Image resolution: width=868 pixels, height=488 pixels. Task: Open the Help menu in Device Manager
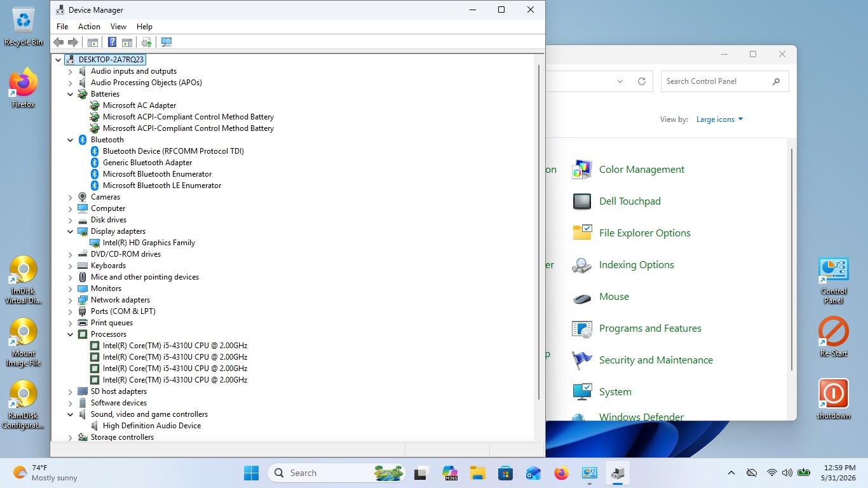pos(144,27)
